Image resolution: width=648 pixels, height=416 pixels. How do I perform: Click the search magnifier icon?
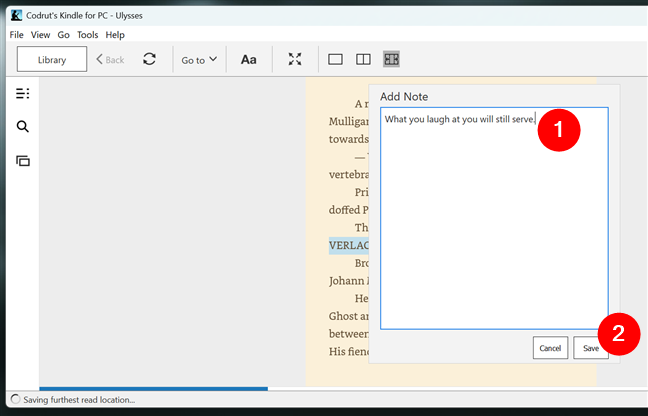22,127
